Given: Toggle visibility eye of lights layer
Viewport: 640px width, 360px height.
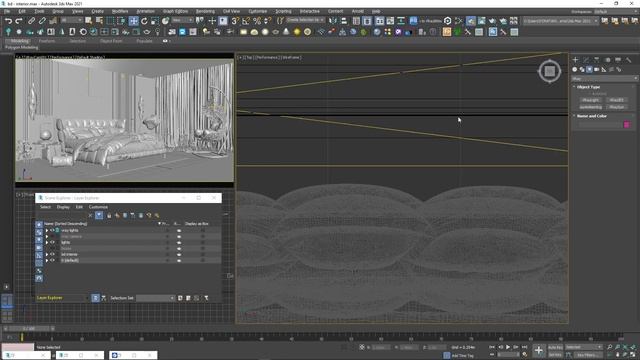Looking at the screenshot, I should 52,242.
